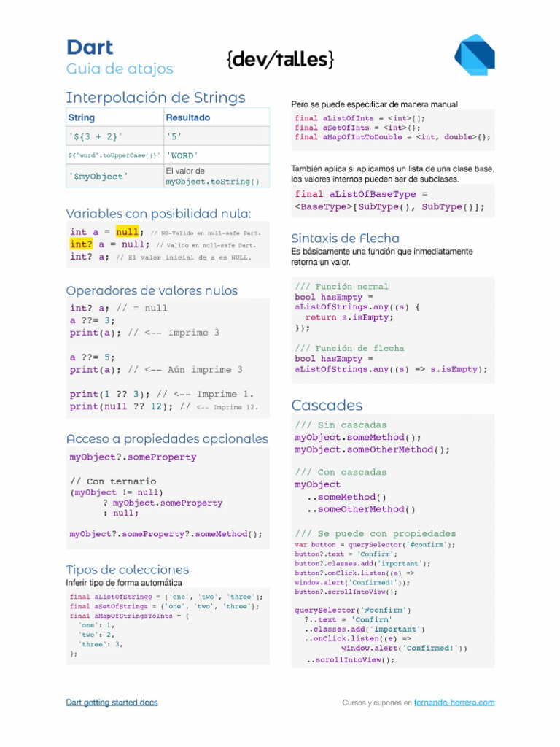Click the highlighted int? keyword
The width and height of the screenshot is (560, 747).
[x=81, y=244]
